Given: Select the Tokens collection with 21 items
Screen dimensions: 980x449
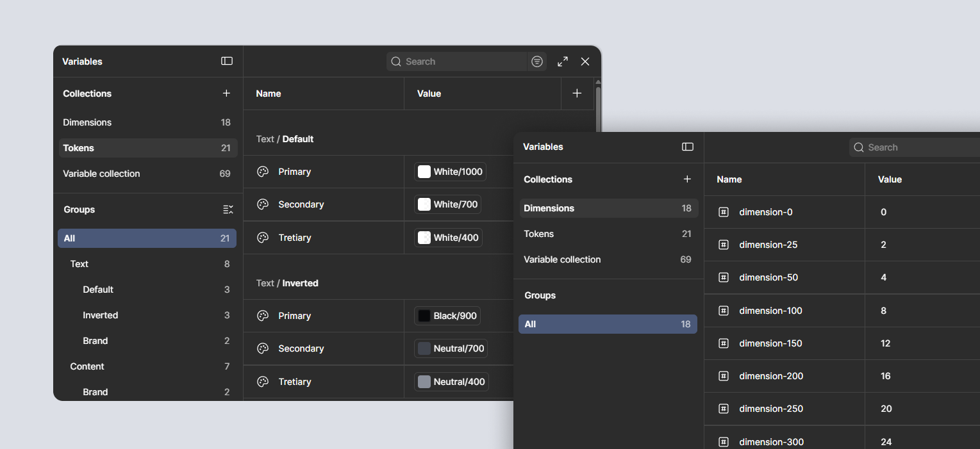Looking at the screenshot, I should pos(148,148).
